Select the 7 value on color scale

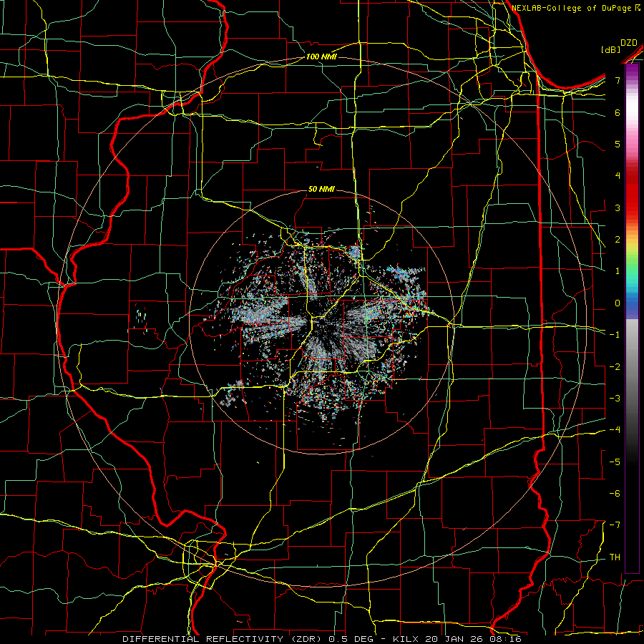(x=618, y=80)
